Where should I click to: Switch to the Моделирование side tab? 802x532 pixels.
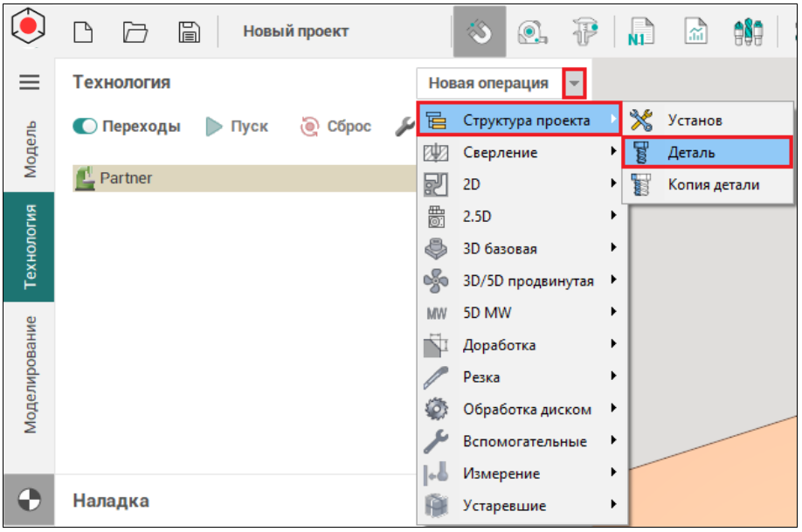click(x=30, y=375)
